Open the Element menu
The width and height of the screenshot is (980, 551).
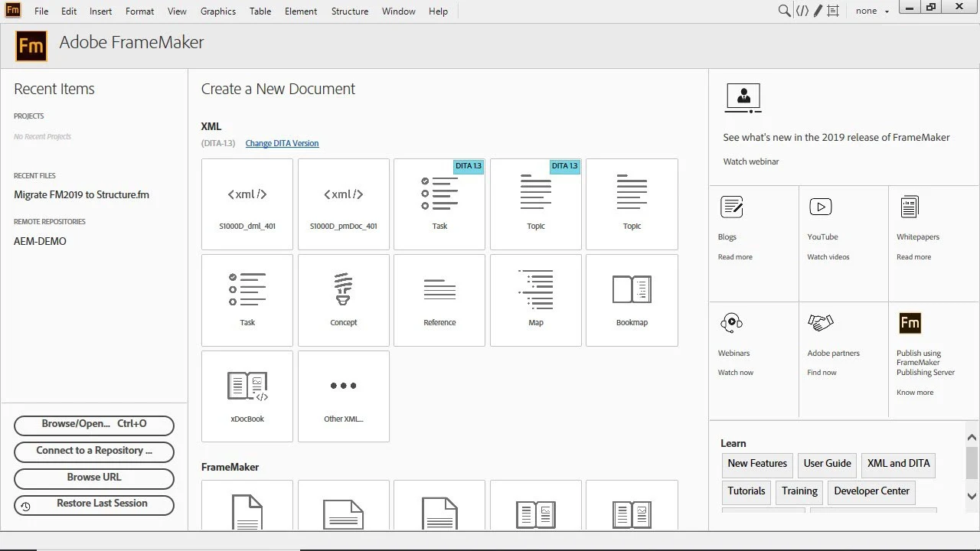tap(301, 11)
